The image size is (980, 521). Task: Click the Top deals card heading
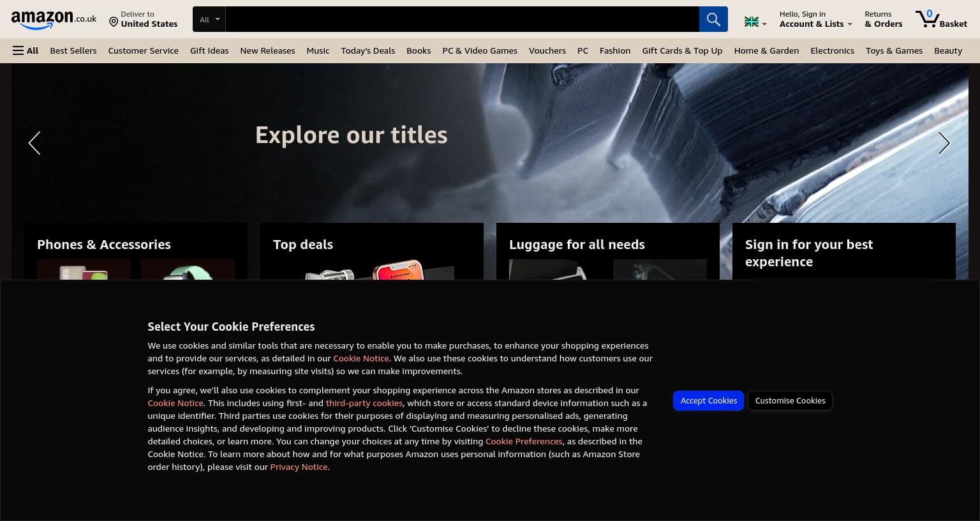(x=303, y=245)
